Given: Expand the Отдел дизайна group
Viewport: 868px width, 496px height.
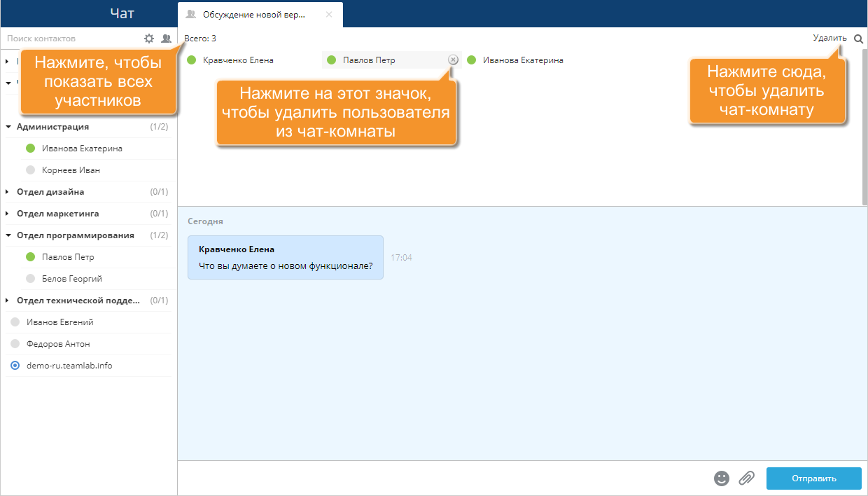Looking at the screenshot, I should pyautogui.click(x=8, y=192).
